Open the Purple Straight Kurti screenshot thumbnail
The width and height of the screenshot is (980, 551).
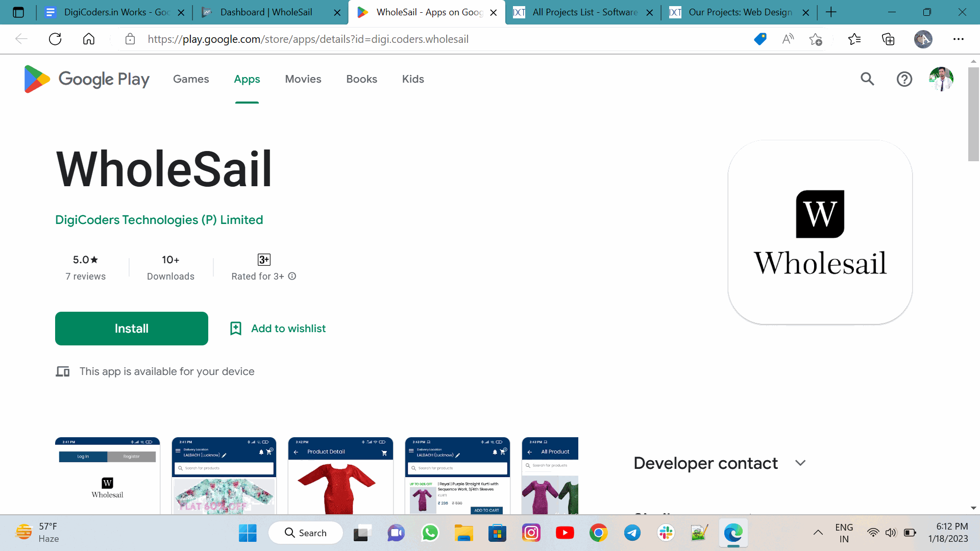coord(457,475)
